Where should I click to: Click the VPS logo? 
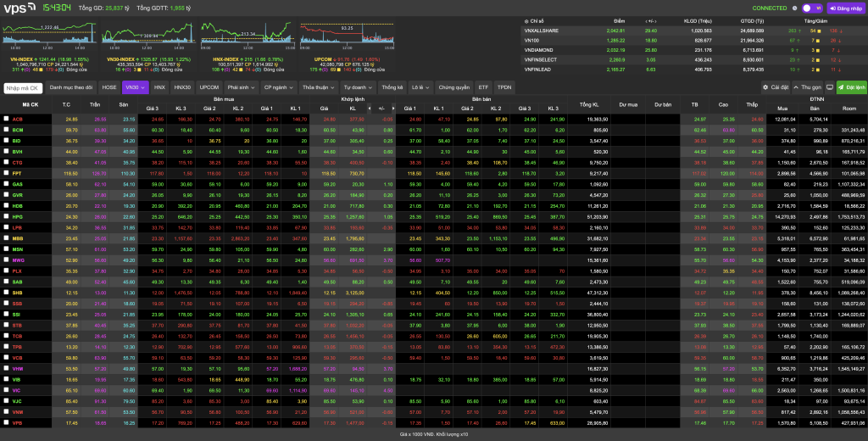17,8
